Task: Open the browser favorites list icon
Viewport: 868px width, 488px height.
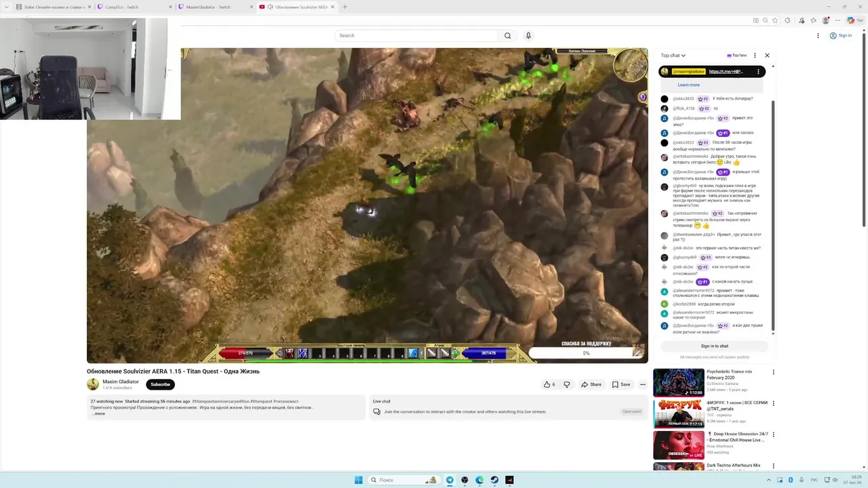Action: (x=814, y=20)
